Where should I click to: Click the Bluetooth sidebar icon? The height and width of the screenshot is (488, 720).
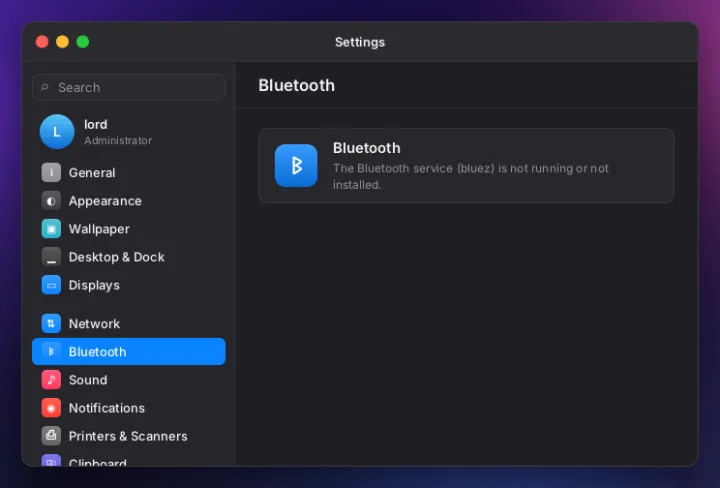click(x=51, y=352)
